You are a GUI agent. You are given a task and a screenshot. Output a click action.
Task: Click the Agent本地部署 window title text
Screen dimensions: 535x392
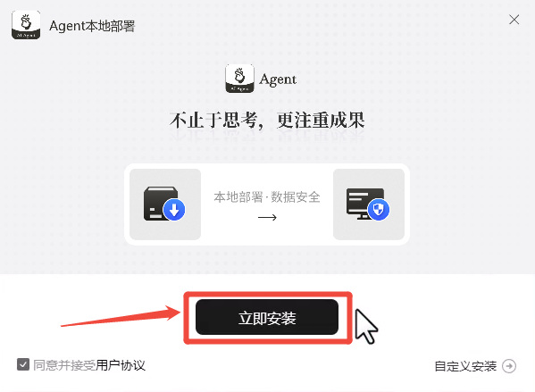click(92, 26)
